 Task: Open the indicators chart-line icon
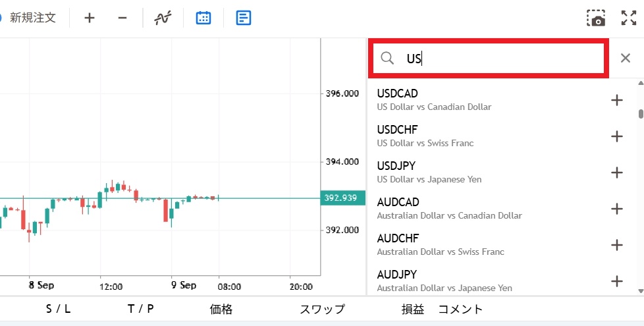(163, 18)
